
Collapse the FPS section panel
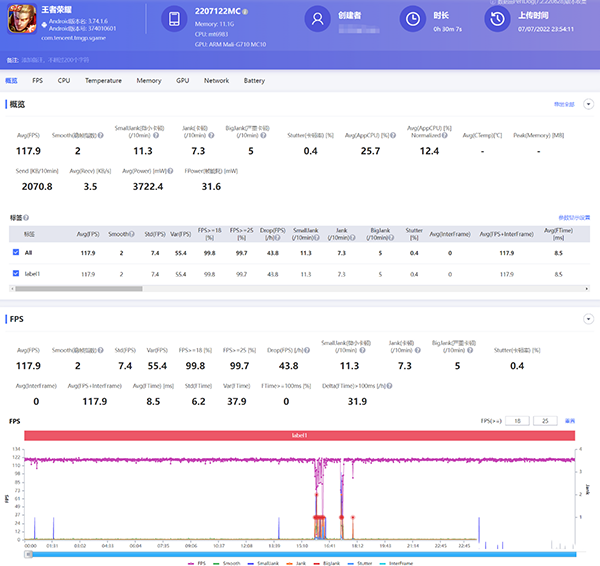pyautogui.click(x=588, y=320)
